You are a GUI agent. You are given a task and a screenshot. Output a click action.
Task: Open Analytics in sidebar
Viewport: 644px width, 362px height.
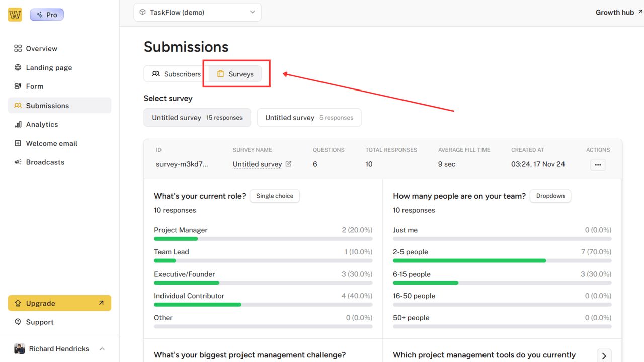point(42,125)
